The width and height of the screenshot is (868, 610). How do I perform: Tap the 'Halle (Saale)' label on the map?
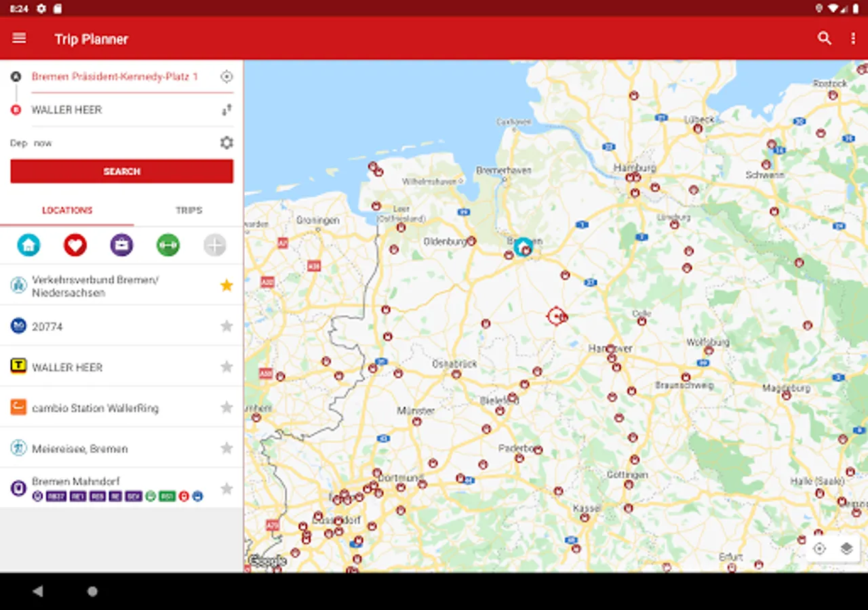pyautogui.click(x=817, y=481)
